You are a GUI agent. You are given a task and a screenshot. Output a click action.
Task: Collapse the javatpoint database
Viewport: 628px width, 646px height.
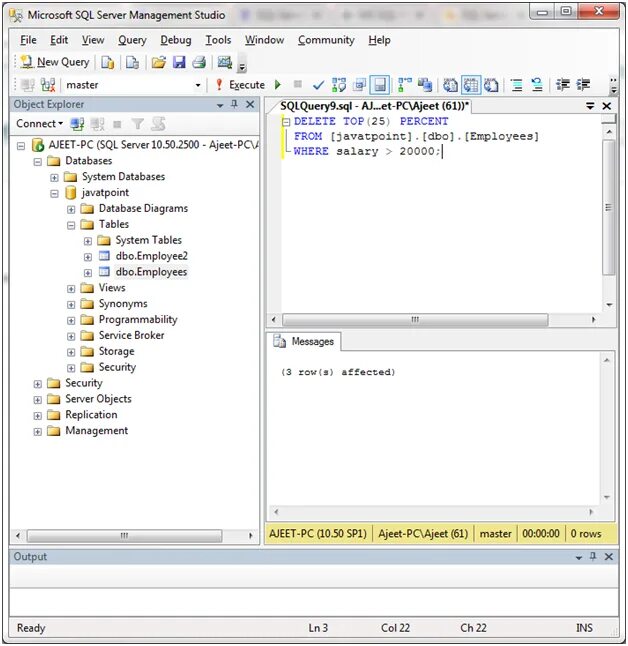[54, 194]
